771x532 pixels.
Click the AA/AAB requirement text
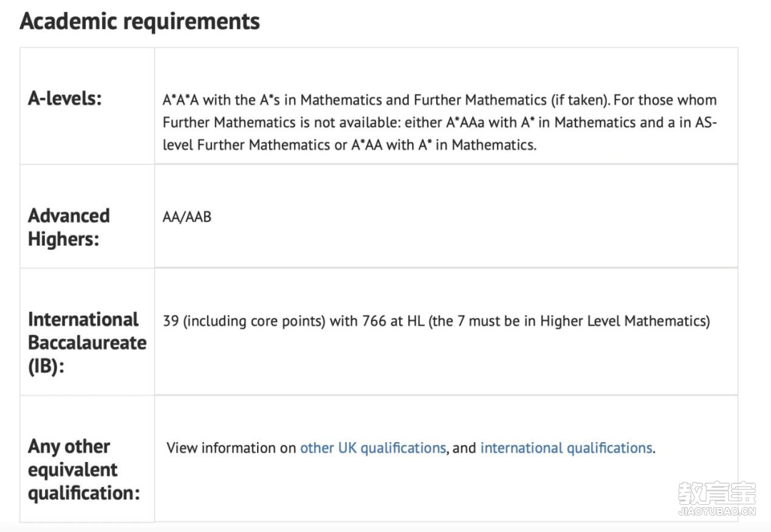click(x=187, y=217)
